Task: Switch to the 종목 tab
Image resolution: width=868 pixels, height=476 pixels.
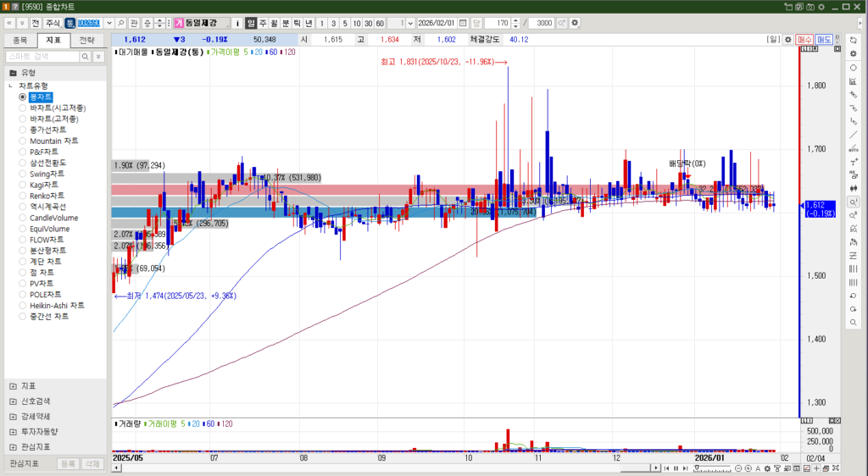Action: [x=20, y=40]
